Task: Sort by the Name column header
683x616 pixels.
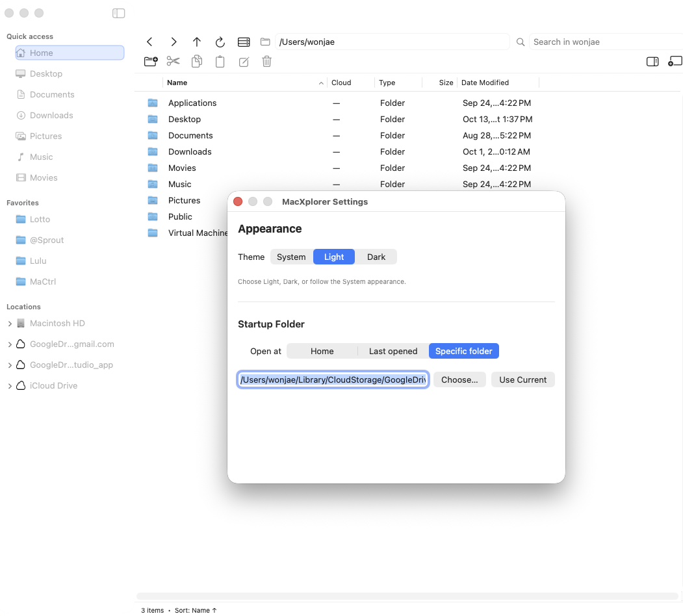Action: 245,83
